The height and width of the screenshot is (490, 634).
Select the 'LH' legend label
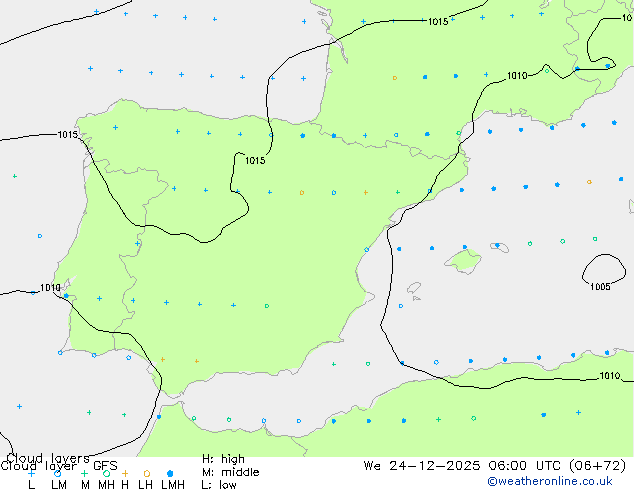tap(146, 484)
